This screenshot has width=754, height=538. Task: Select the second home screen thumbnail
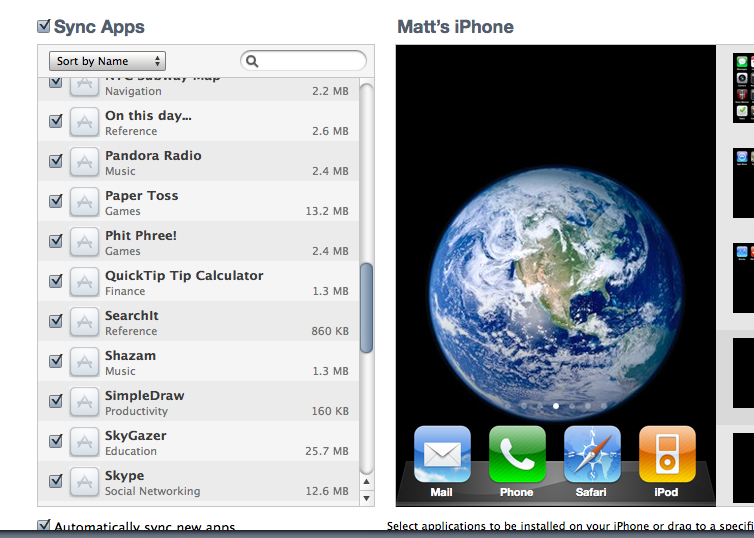click(x=743, y=183)
